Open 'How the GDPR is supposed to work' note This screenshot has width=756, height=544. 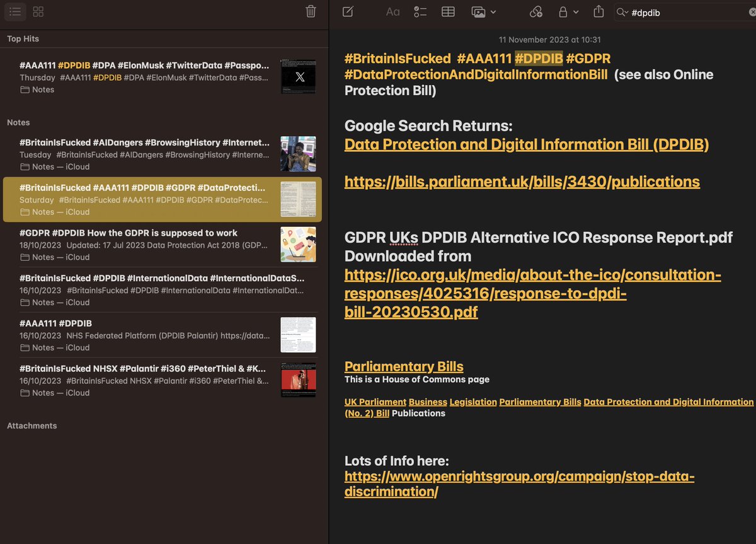pos(162,245)
